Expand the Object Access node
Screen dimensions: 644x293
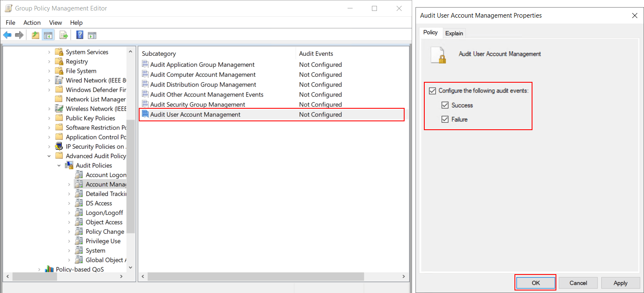click(x=69, y=222)
